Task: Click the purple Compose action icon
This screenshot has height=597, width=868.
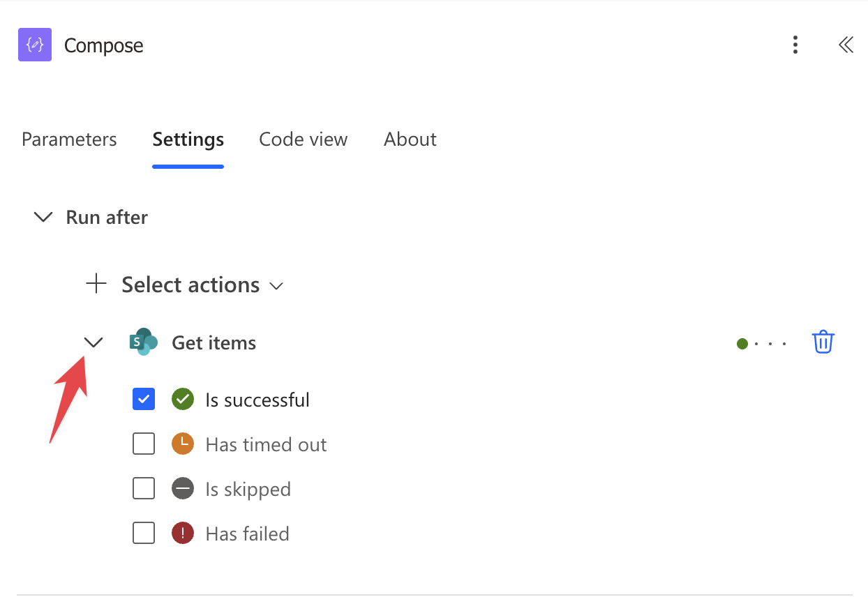Action: coord(35,45)
